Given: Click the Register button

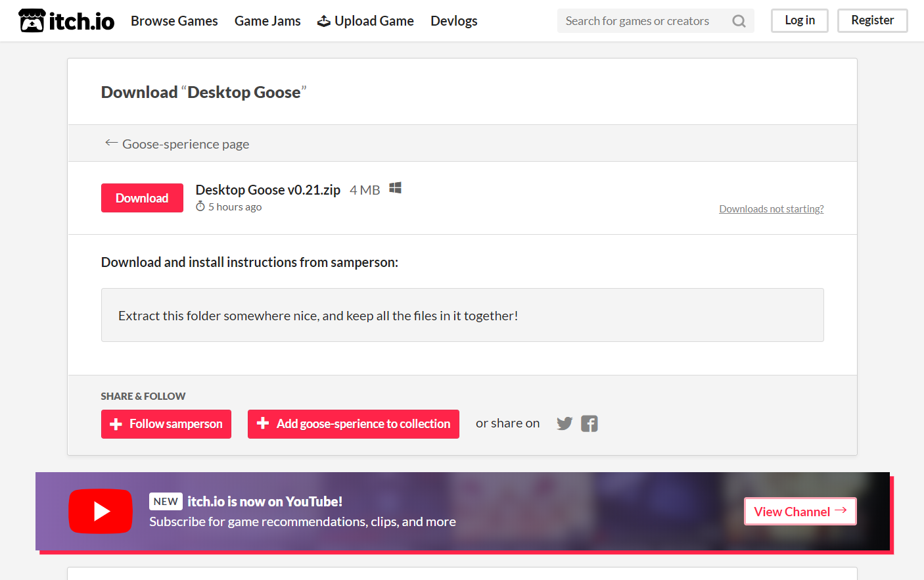Looking at the screenshot, I should [x=873, y=20].
